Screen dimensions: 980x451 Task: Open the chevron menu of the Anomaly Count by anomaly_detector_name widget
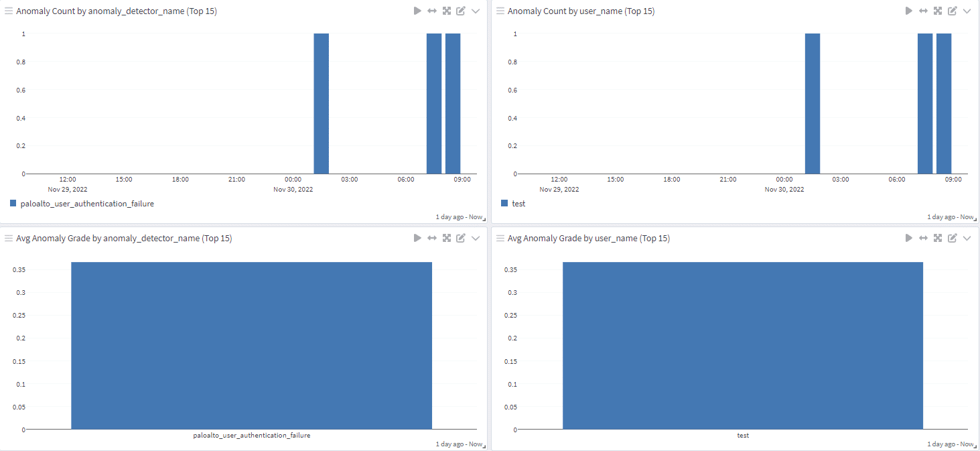(476, 11)
